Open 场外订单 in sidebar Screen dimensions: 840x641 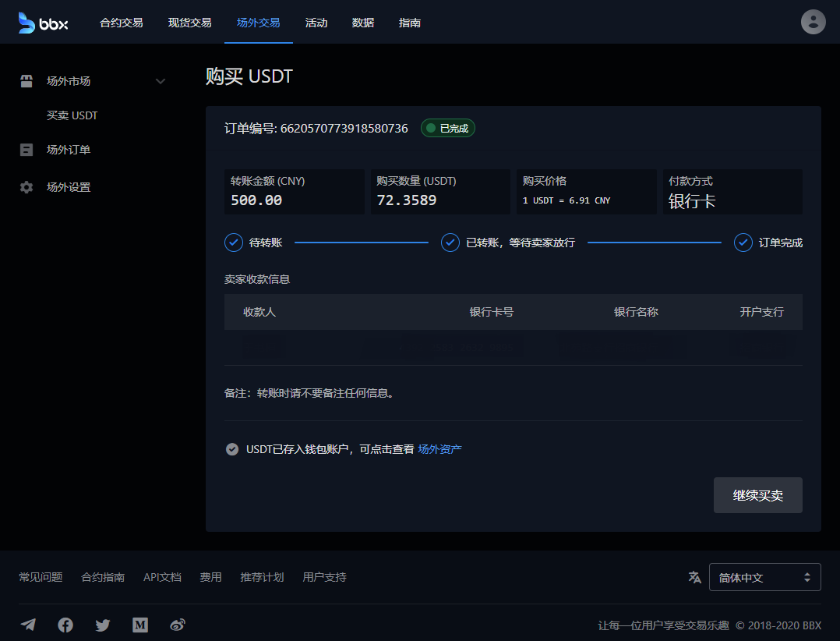[x=69, y=150]
